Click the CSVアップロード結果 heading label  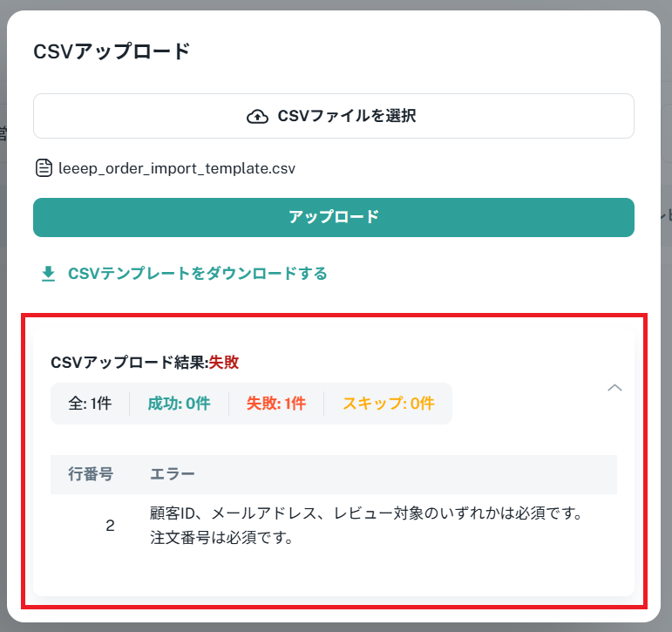[127, 363]
